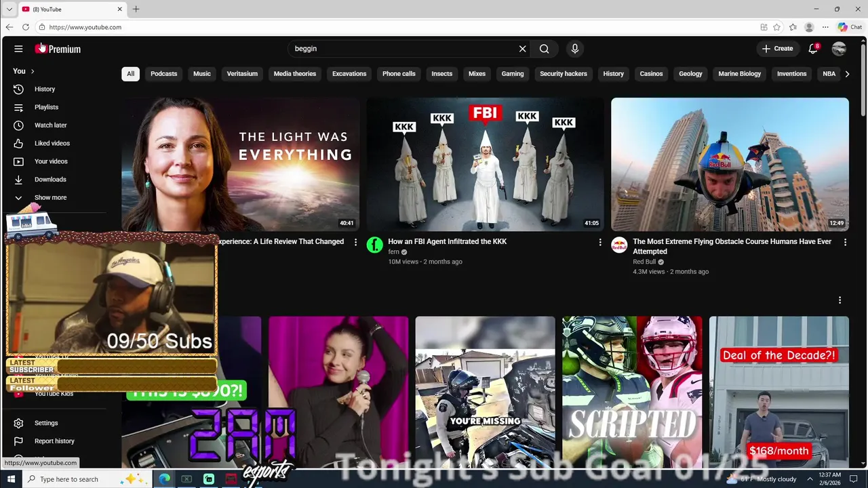Open Copilot Chat in the browser
Screen dimensions: 868x488
tap(850, 27)
